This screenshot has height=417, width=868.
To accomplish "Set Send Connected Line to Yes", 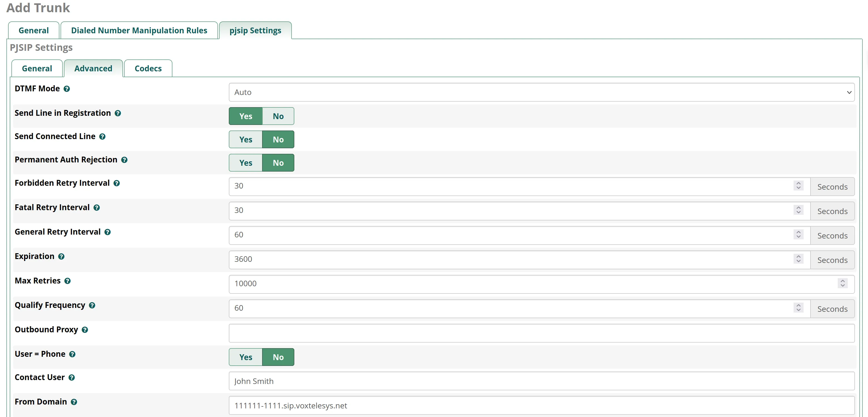I will 246,139.
